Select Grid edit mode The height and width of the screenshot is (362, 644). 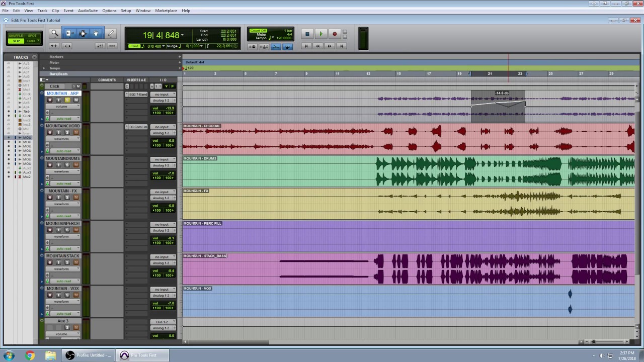32,41
